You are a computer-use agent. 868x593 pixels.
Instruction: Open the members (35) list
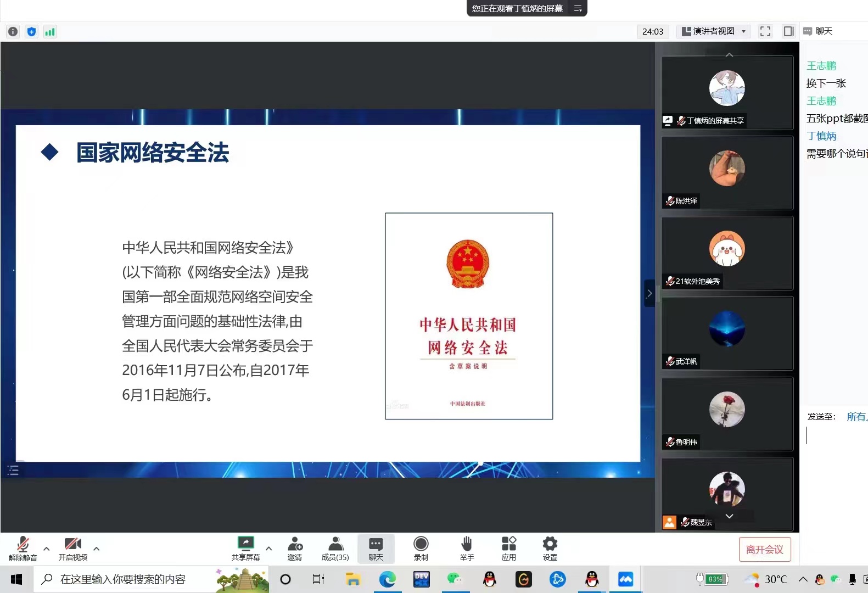click(x=335, y=548)
